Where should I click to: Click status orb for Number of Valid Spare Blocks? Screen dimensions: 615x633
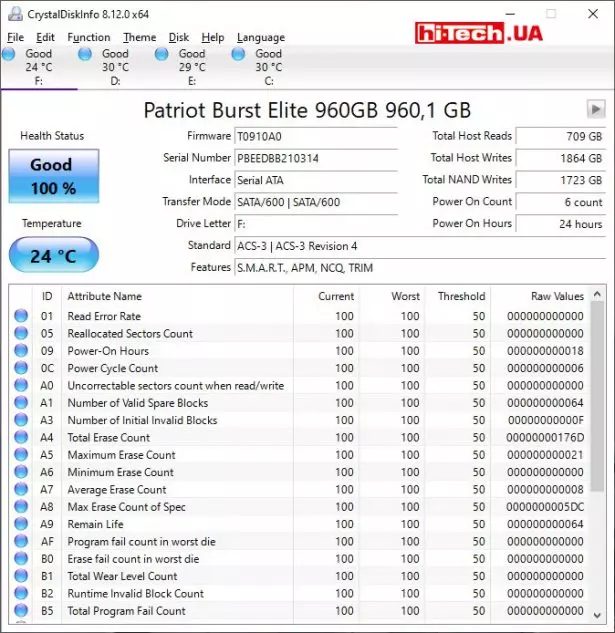click(21, 402)
